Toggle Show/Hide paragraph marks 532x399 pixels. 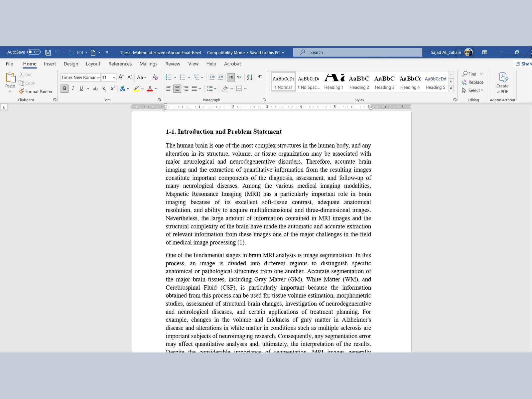(x=260, y=77)
